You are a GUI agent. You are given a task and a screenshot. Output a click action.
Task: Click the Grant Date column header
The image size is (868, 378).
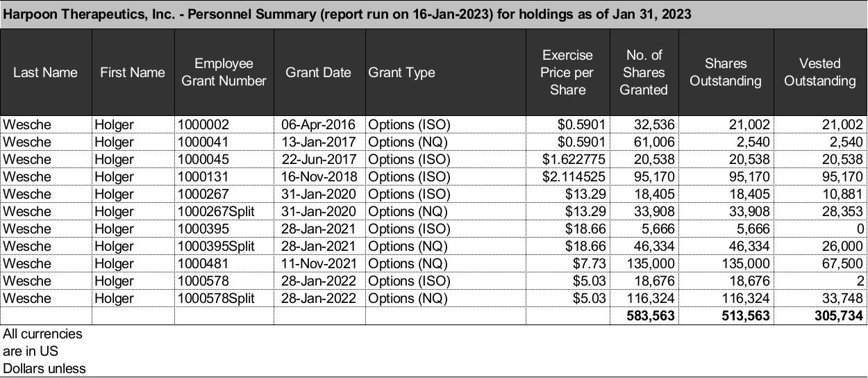tap(318, 72)
